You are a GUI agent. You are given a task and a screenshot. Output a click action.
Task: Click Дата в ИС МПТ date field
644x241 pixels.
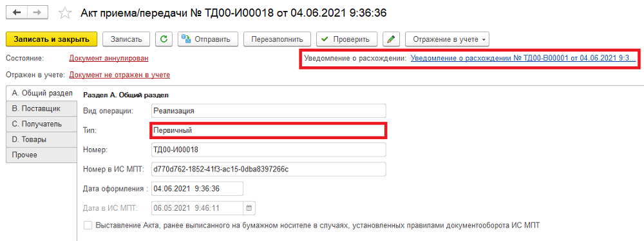[x=198, y=208]
